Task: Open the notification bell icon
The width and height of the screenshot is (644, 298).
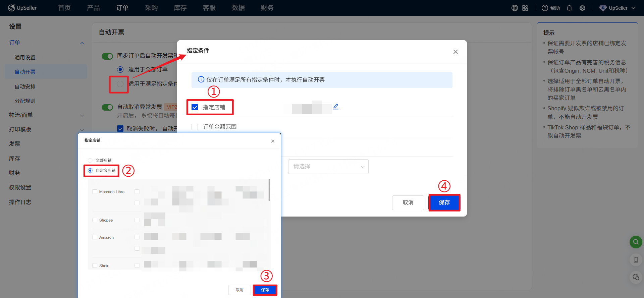Action: pos(569,8)
